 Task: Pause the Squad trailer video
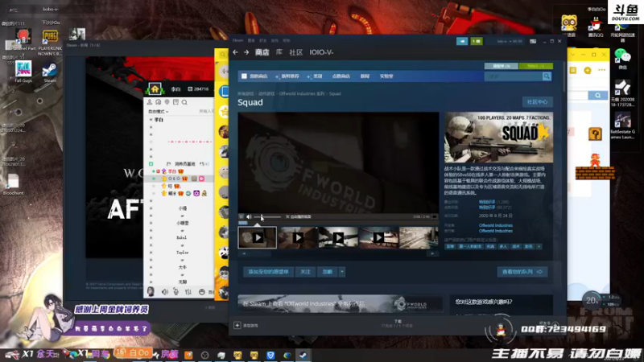pyautogui.click(x=242, y=216)
